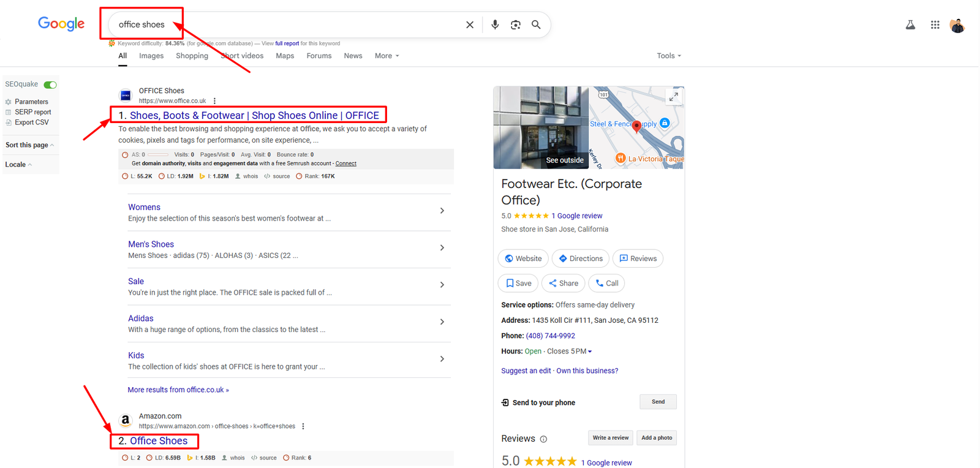980x468 pixels.
Task: Save the Footwear Etc. business
Action: pyautogui.click(x=518, y=284)
